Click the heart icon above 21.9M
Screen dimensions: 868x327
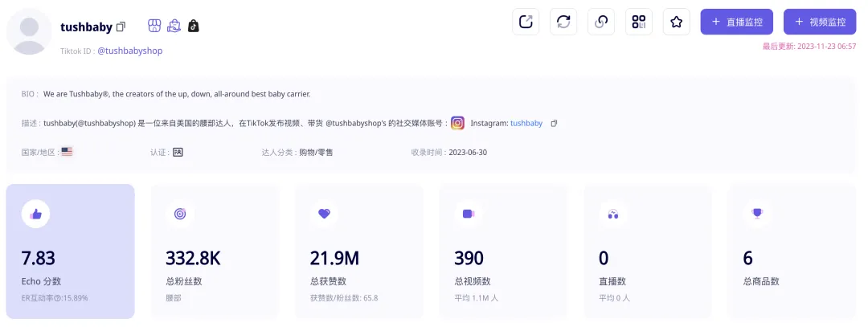pos(325,214)
